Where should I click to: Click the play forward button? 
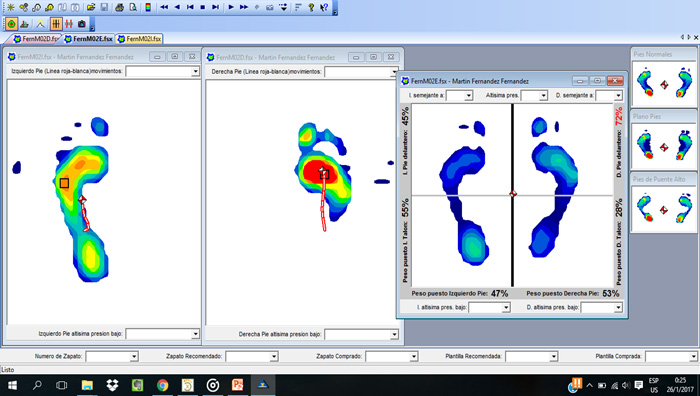click(231, 7)
